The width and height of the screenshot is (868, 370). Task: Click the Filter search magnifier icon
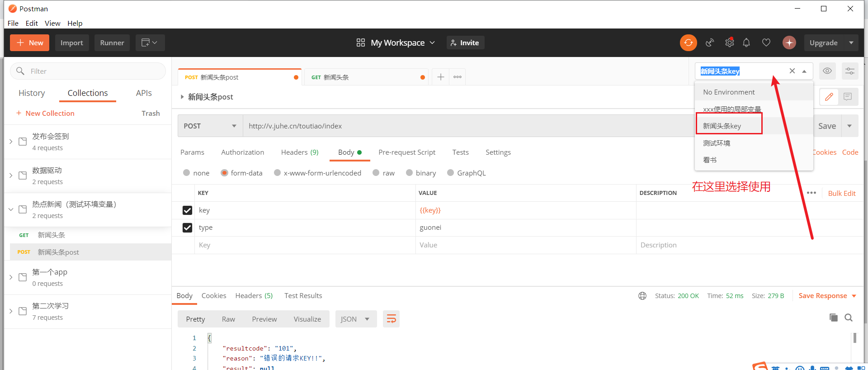point(20,71)
